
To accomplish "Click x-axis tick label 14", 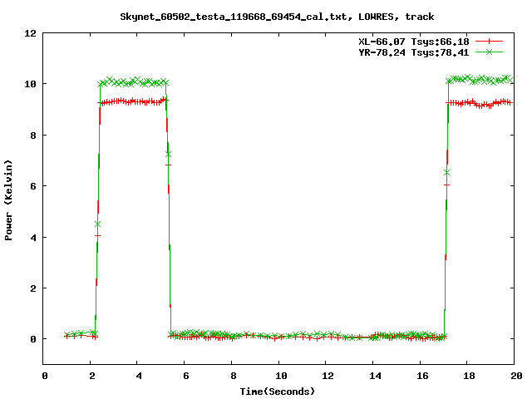I will point(375,376).
